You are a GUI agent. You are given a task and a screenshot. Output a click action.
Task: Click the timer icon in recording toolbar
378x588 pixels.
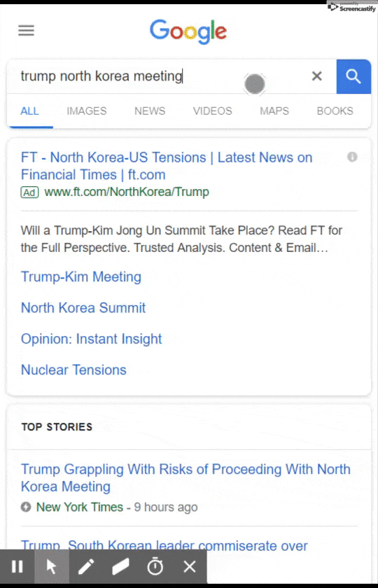click(x=155, y=566)
